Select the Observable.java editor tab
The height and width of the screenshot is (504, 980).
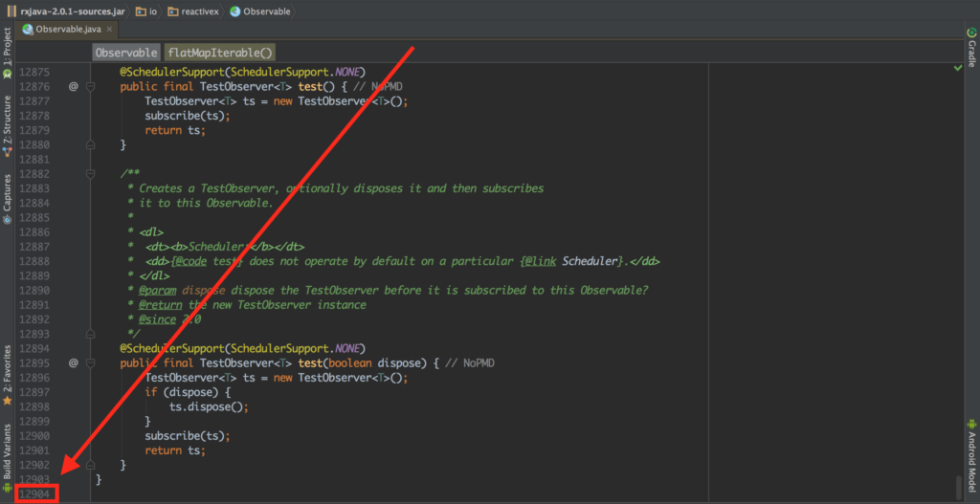coord(68,29)
